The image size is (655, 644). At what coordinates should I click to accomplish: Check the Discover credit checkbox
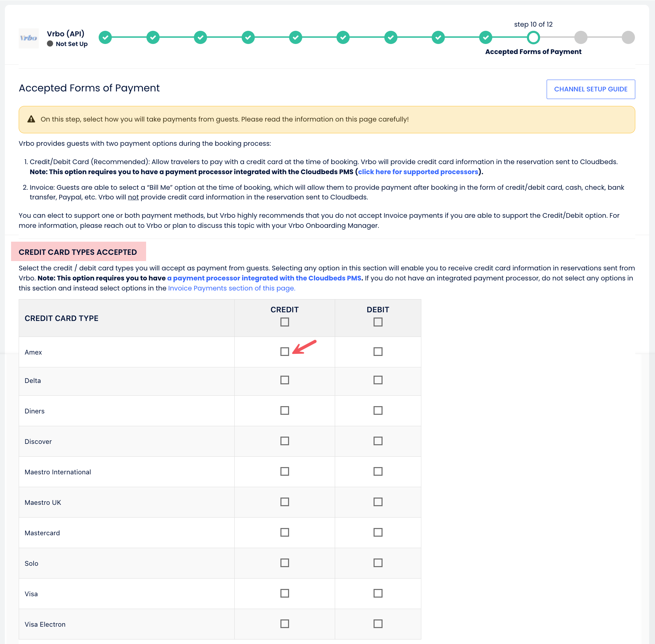(x=285, y=441)
